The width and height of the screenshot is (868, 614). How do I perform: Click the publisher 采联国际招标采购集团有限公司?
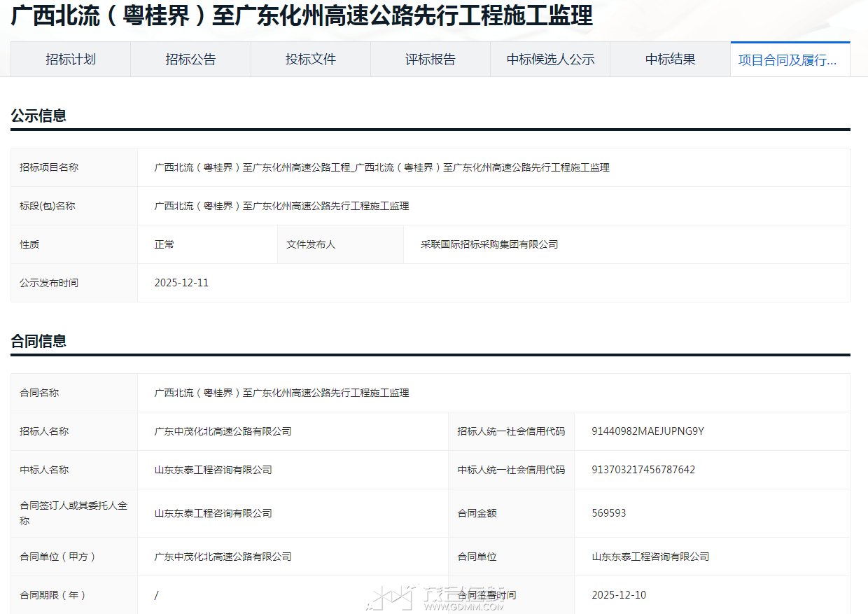point(489,244)
